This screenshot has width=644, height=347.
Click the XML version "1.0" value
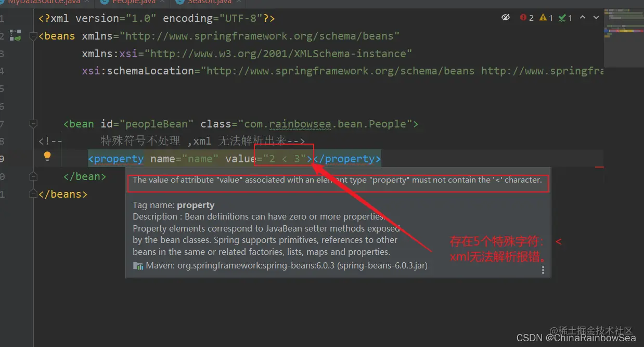(x=137, y=18)
